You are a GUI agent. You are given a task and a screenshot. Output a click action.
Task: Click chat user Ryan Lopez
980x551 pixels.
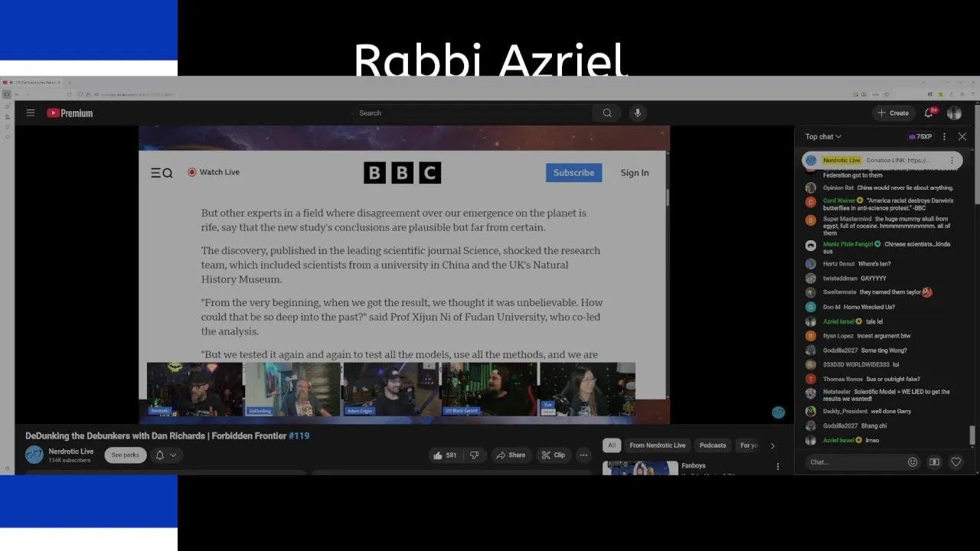[838, 336]
